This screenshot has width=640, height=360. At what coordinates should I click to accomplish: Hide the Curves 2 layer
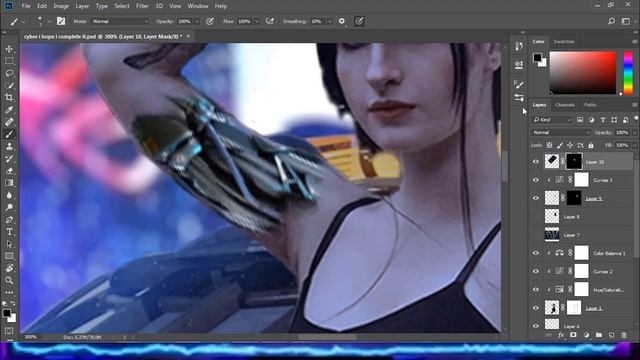(536, 271)
